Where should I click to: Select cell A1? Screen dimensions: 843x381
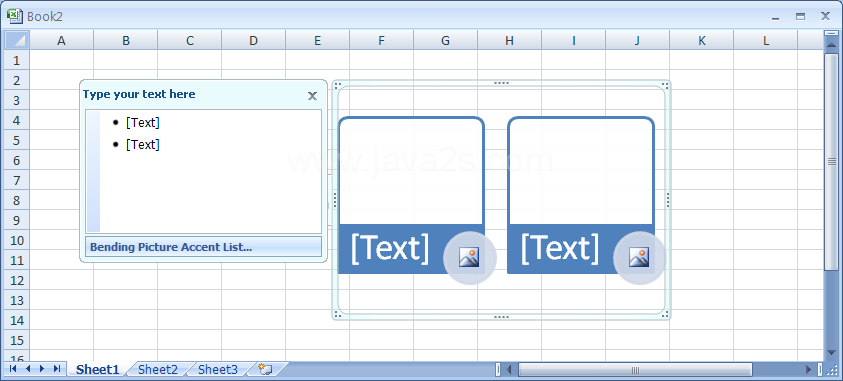(x=61, y=60)
